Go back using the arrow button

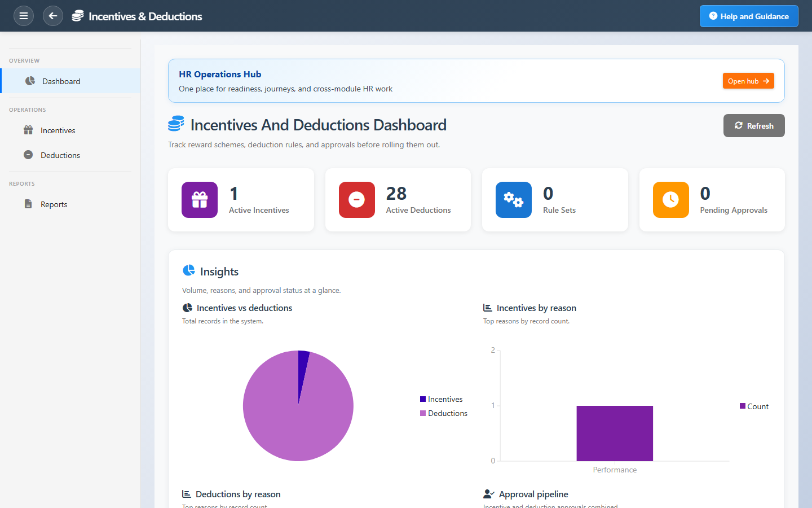click(53, 16)
